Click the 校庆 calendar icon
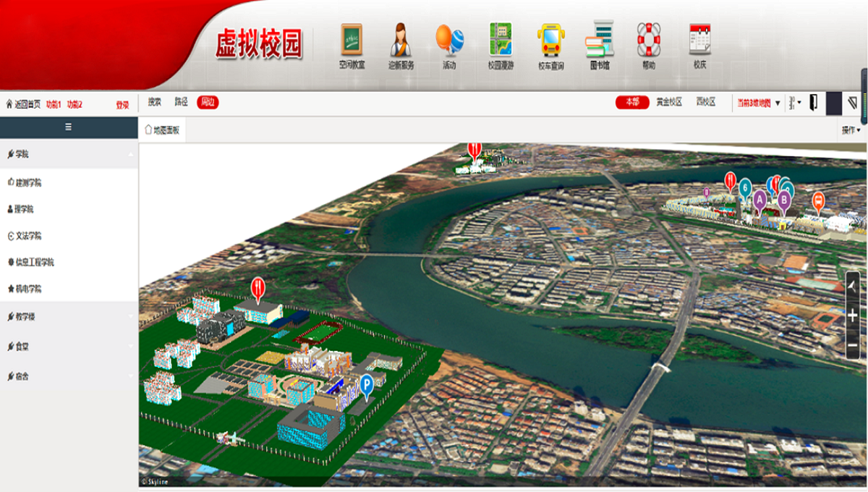The image size is (868, 492). 699,40
